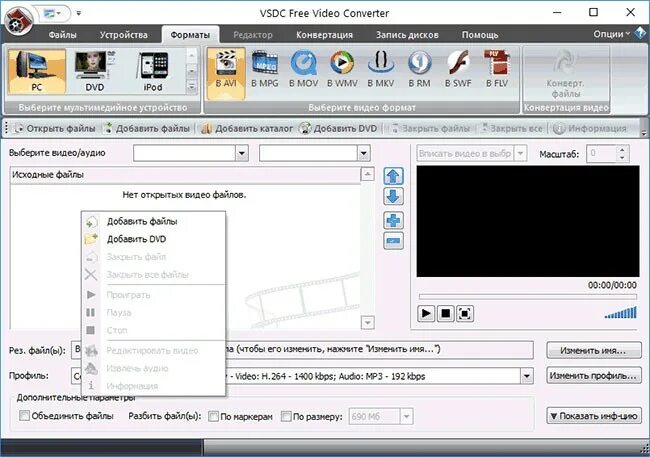Remove a file with blue minus button
Screen dimensions: 650x457
(393, 241)
